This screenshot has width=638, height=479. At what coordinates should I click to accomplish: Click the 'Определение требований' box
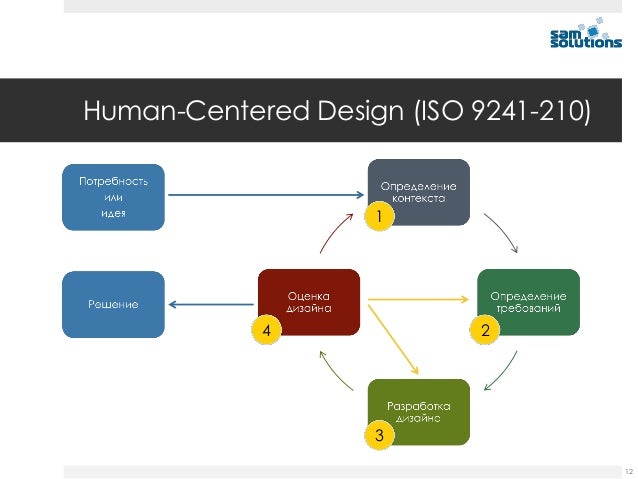(x=528, y=302)
